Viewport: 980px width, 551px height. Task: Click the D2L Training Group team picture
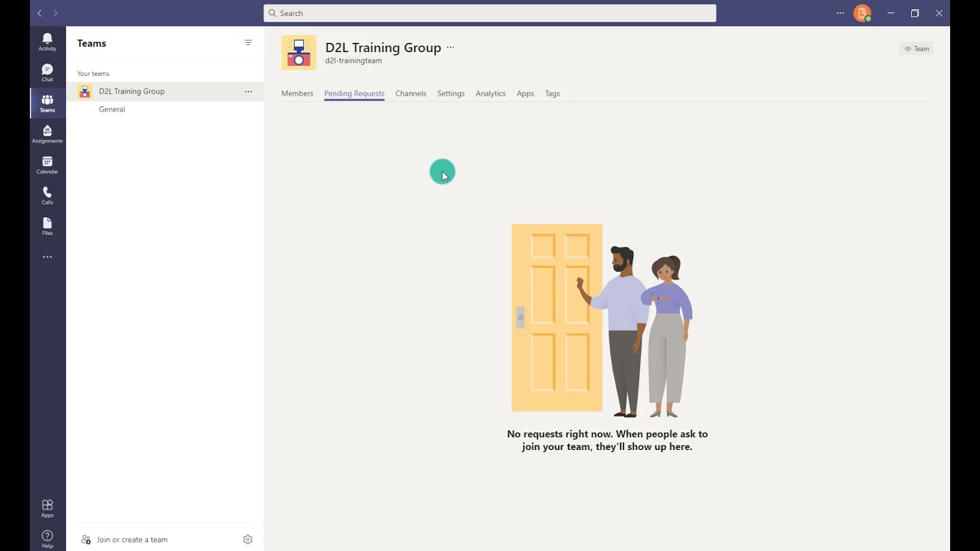[x=299, y=53]
